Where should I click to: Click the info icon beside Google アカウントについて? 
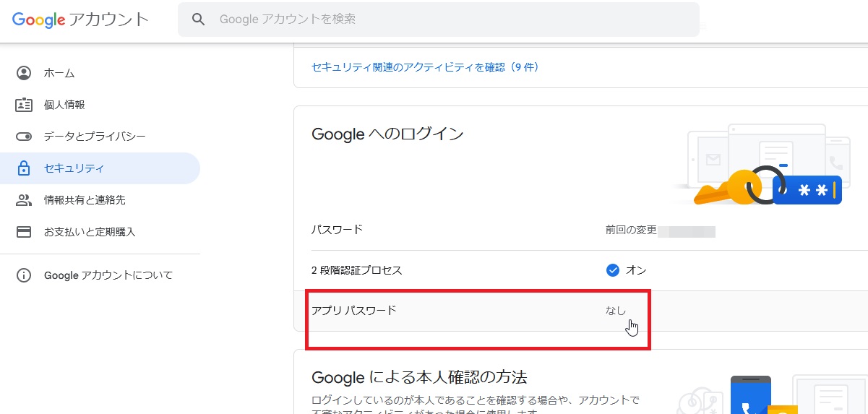click(x=24, y=275)
